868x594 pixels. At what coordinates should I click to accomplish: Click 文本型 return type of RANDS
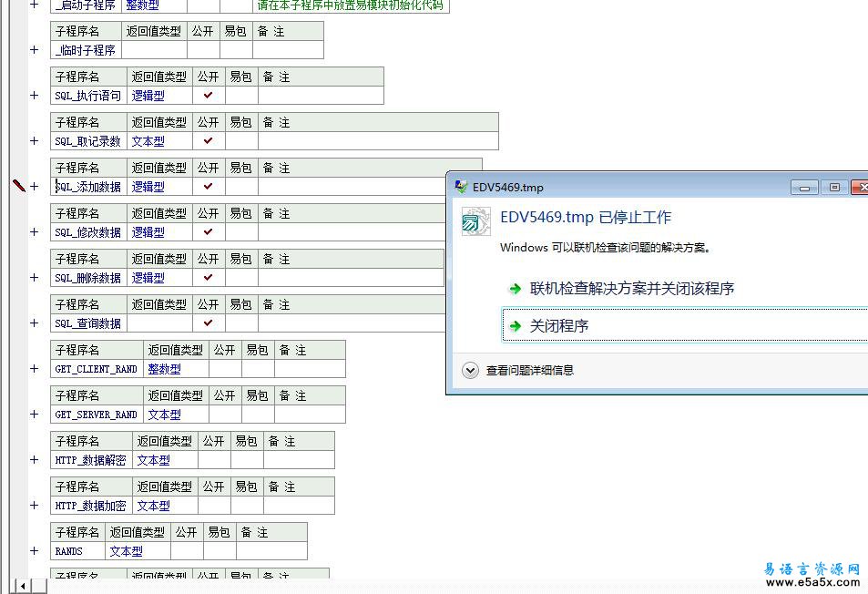tap(127, 551)
